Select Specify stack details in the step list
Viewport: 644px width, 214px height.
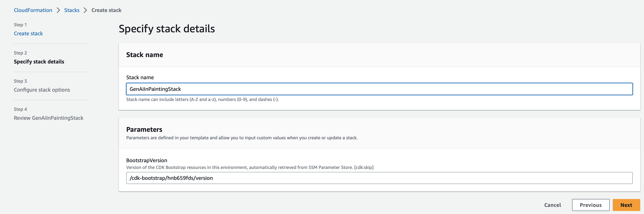[x=39, y=62]
